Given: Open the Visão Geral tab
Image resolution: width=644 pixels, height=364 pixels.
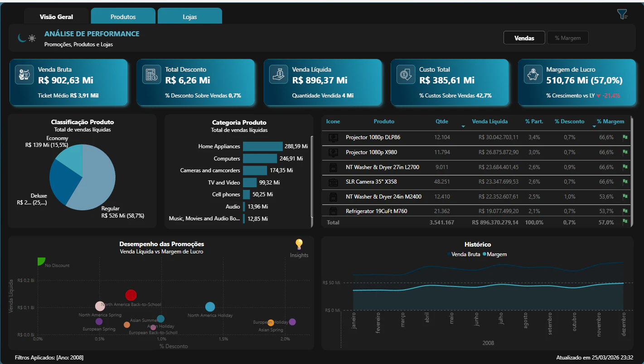Looking at the screenshot, I should (x=56, y=17).
